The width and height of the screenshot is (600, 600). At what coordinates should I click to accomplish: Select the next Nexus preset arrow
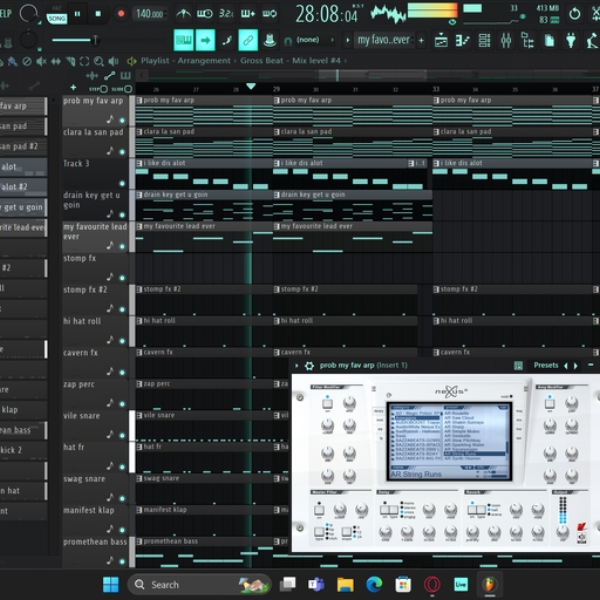(576, 366)
